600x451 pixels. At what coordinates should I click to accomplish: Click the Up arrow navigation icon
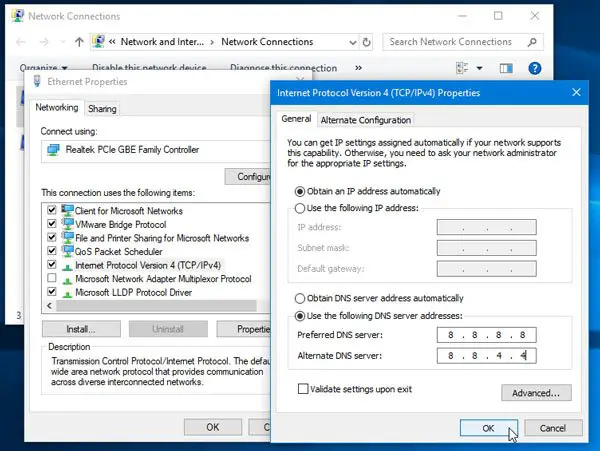point(79,42)
